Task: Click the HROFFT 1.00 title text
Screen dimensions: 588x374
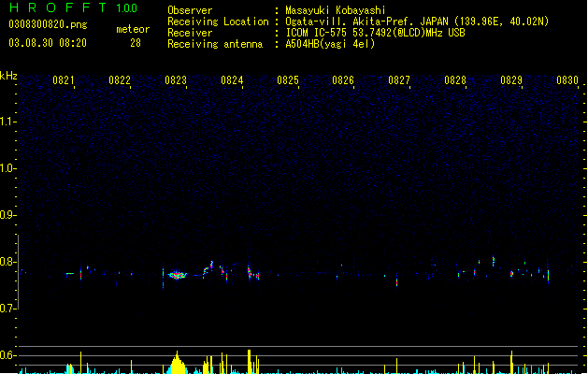Action: coord(74,7)
